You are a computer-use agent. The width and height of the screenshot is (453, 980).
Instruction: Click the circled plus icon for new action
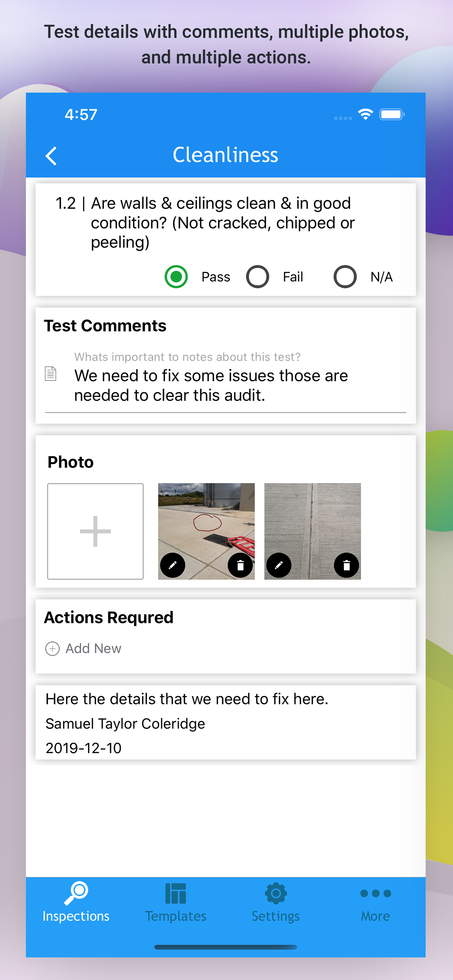coord(53,649)
